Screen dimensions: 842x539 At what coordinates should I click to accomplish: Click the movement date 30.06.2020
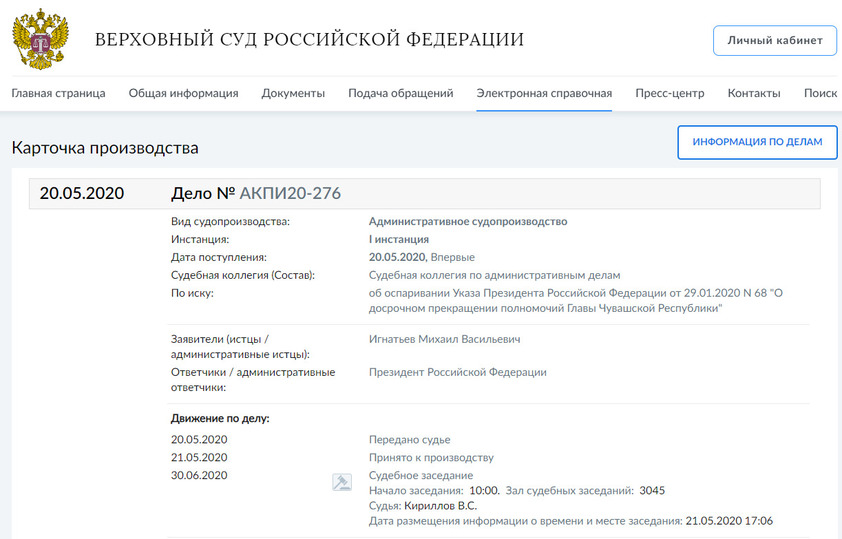[199, 475]
